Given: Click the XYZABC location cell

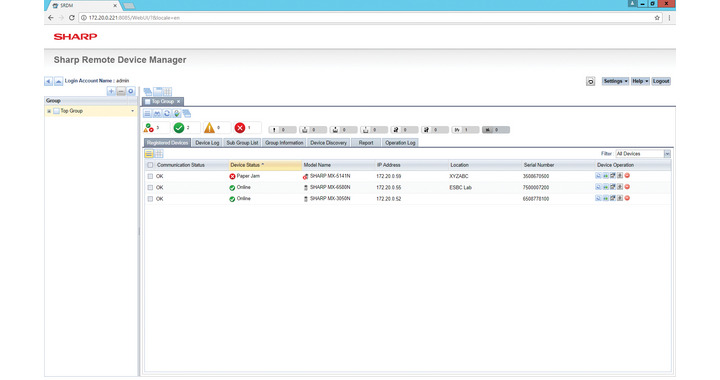Looking at the screenshot, I should pyautogui.click(x=459, y=176).
